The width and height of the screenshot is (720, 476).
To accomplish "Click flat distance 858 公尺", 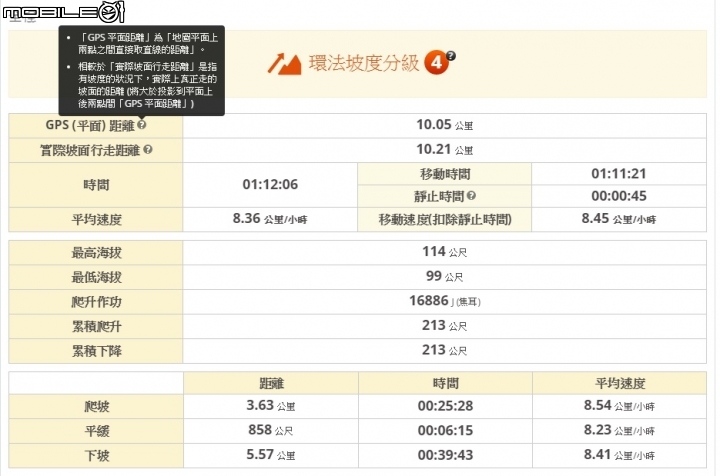I will pyautogui.click(x=271, y=431).
